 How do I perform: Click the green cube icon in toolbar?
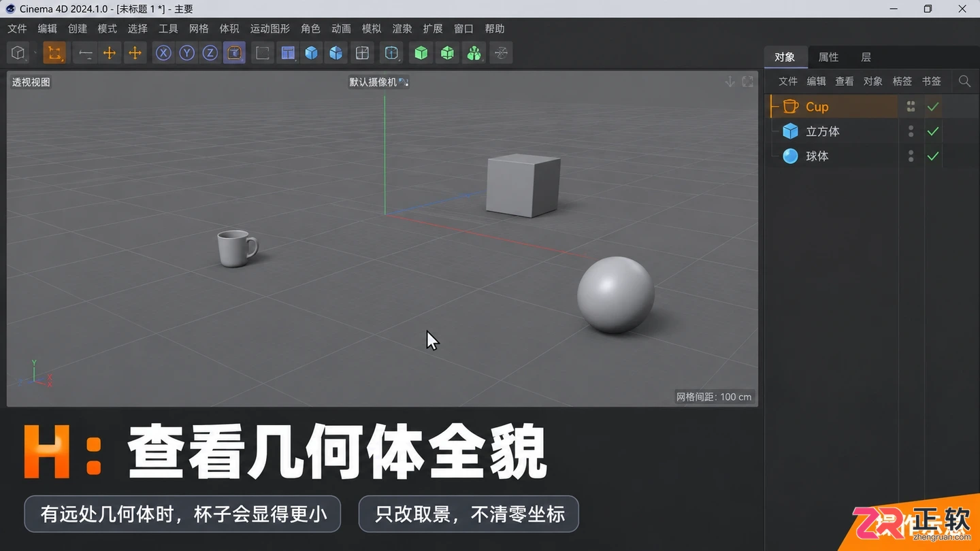tap(421, 53)
